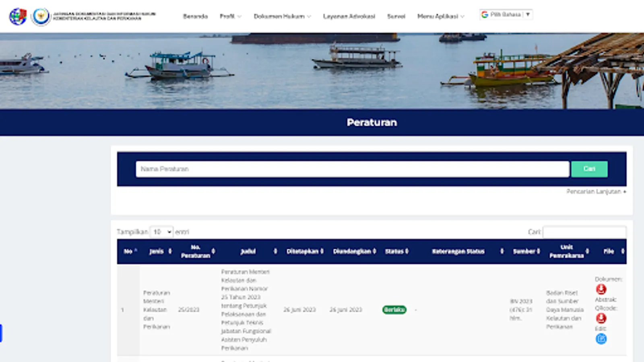This screenshot has height=362, width=644.
Task: Click the source cell 'BN 2023 (476): 31 hlm.'
Action: pos(521,310)
